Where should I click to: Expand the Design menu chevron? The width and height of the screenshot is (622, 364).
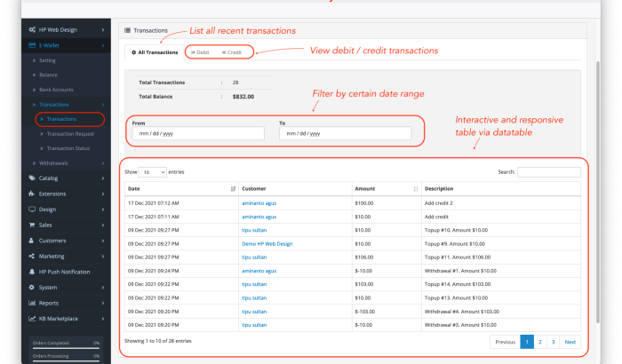(x=103, y=210)
